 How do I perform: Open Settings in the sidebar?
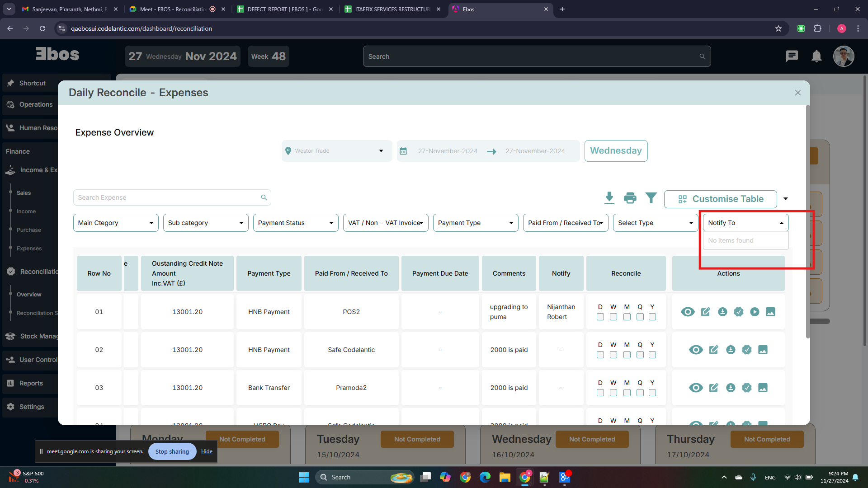[32, 407]
